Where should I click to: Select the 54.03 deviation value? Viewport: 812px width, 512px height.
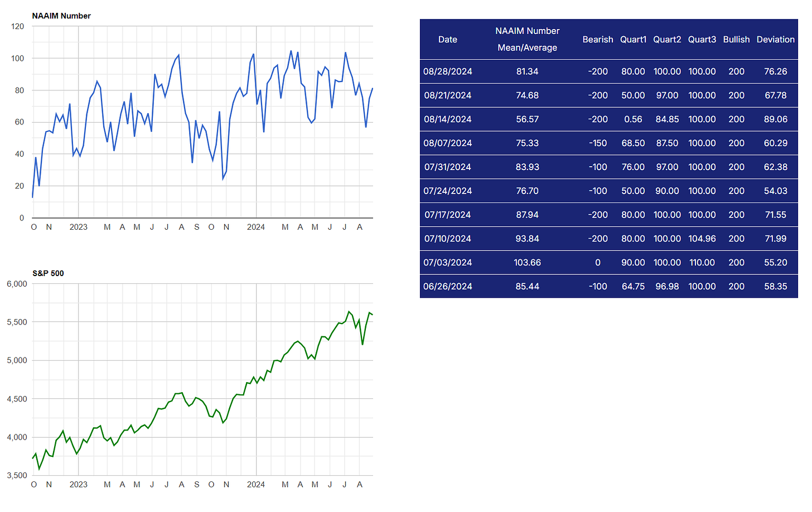(x=775, y=191)
